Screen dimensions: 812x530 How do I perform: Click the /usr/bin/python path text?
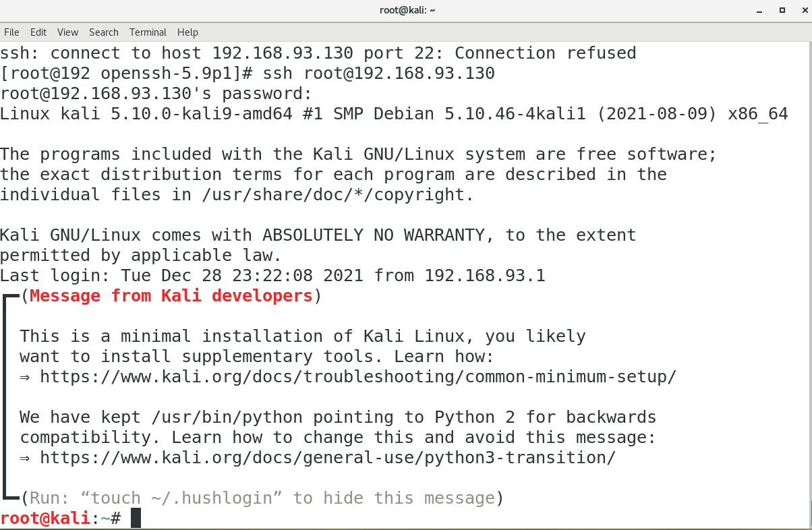[x=227, y=417]
